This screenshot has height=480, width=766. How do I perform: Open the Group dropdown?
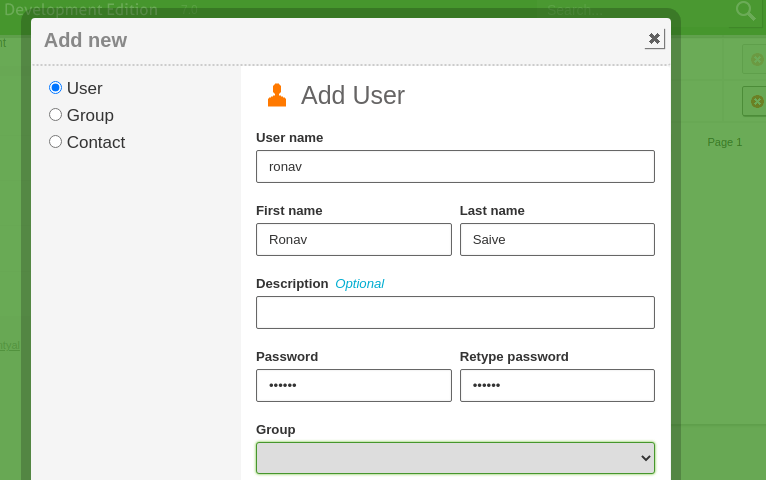coord(455,458)
